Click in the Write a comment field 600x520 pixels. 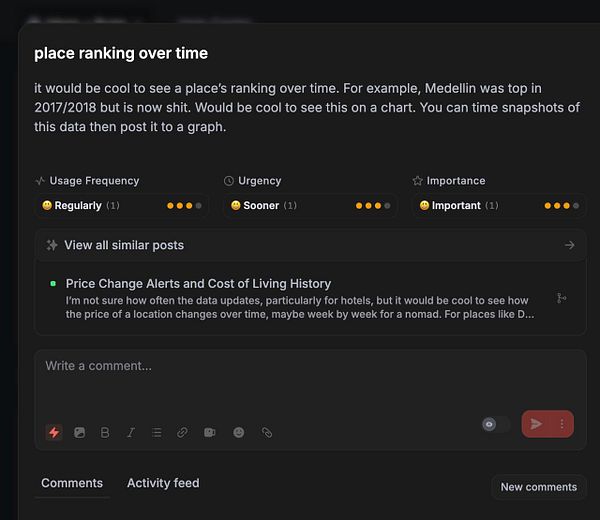[310, 383]
